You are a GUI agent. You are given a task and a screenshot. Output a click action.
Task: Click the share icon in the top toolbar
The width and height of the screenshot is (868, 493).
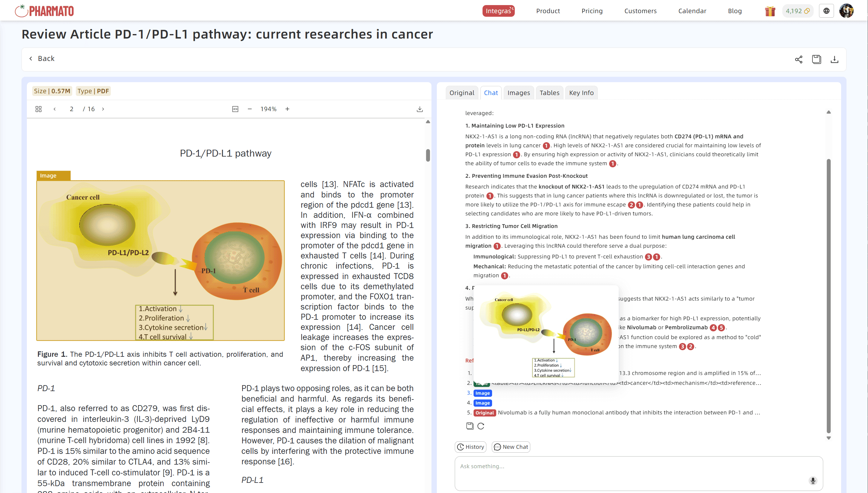pyautogui.click(x=798, y=59)
